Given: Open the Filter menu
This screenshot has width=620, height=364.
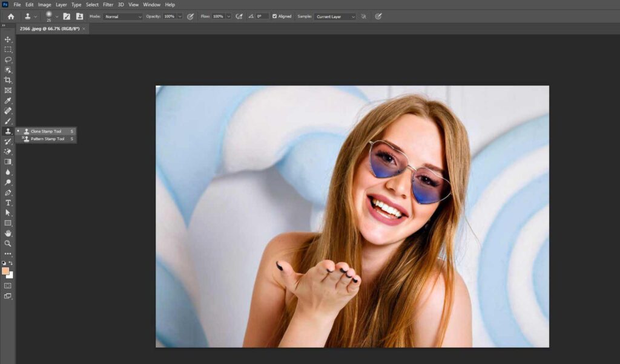Looking at the screenshot, I should (108, 5).
